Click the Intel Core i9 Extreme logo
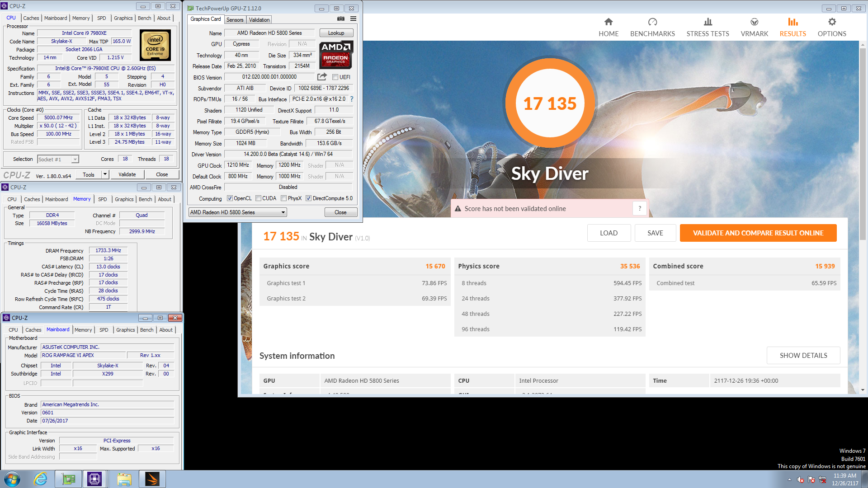The width and height of the screenshot is (868, 488). pyautogui.click(x=155, y=45)
